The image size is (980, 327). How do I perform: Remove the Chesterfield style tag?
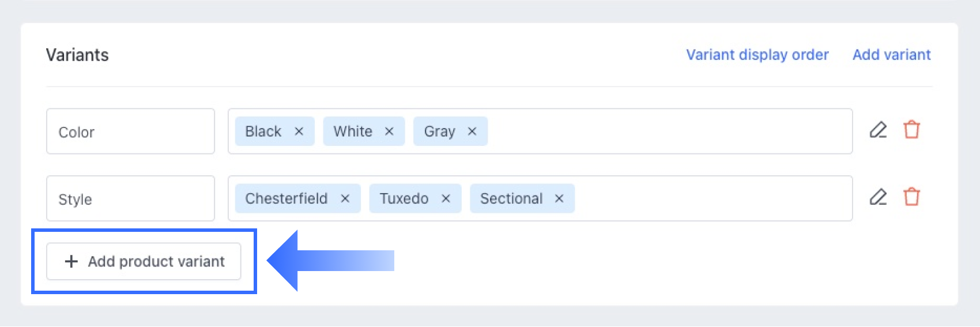(x=345, y=198)
